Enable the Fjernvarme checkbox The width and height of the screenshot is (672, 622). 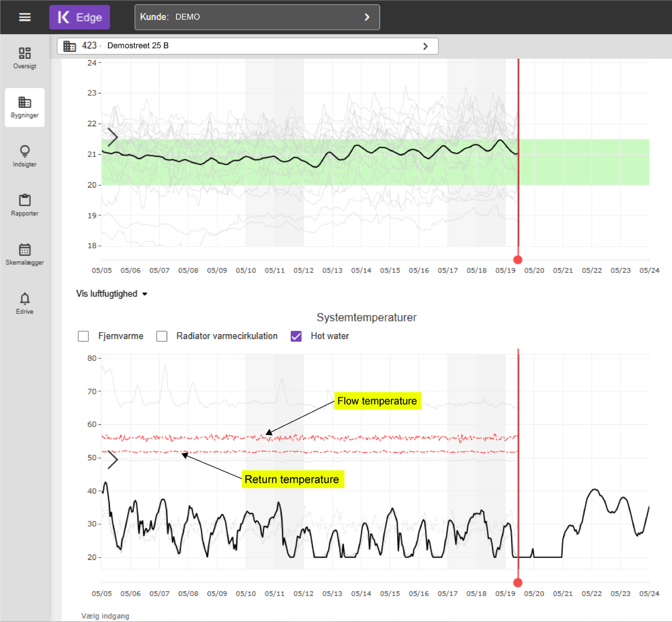(84, 336)
